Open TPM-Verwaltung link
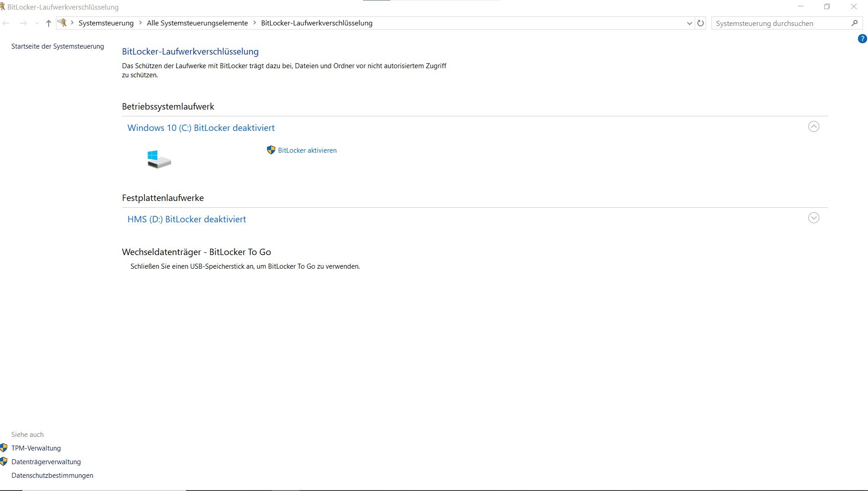The height and width of the screenshot is (491, 868). [x=36, y=448]
